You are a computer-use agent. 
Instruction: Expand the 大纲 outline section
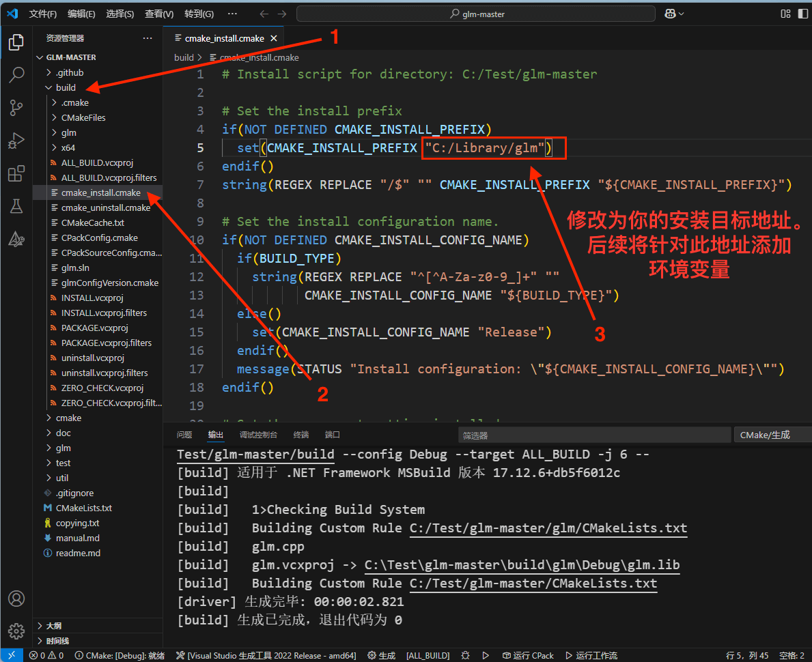tap(53, 626)
